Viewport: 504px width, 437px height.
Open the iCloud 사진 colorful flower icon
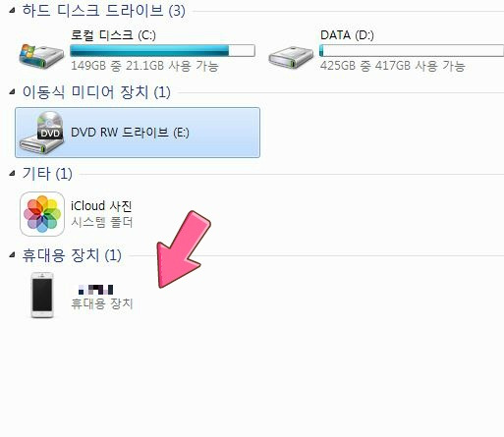pyautogui.click(x=42, y=214)
